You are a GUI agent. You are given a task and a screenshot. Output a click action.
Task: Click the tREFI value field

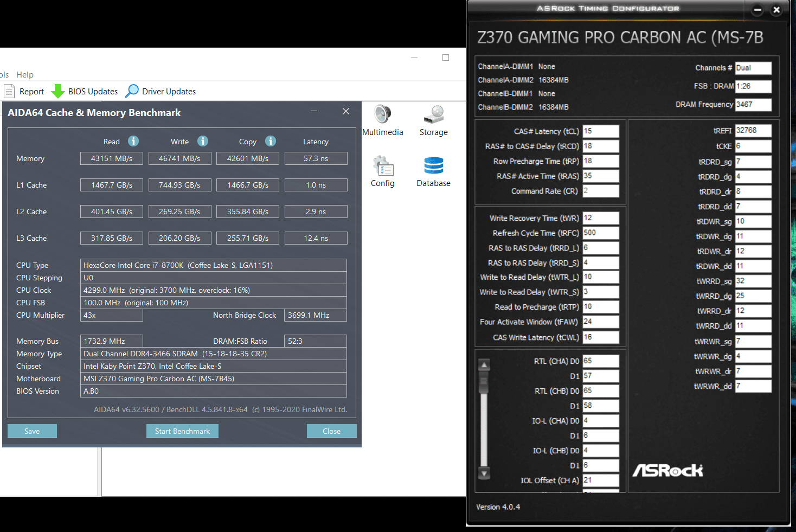pos(753,131)
